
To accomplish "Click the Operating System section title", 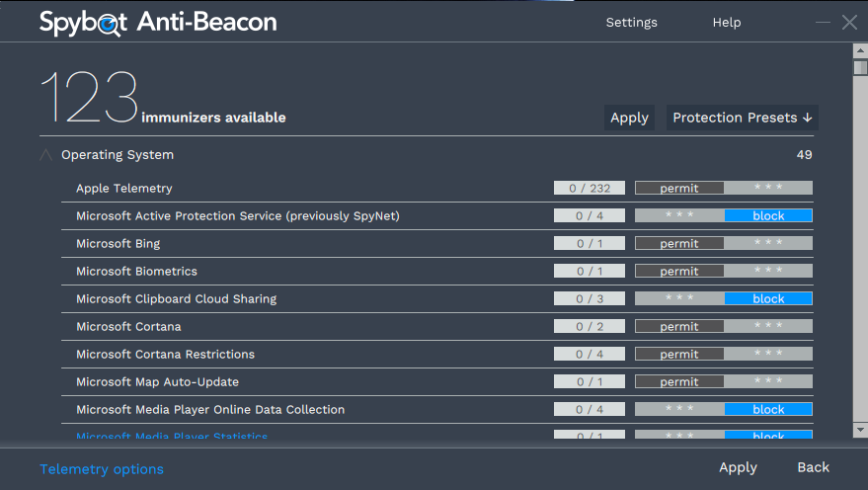I will (x=118, y=155).
